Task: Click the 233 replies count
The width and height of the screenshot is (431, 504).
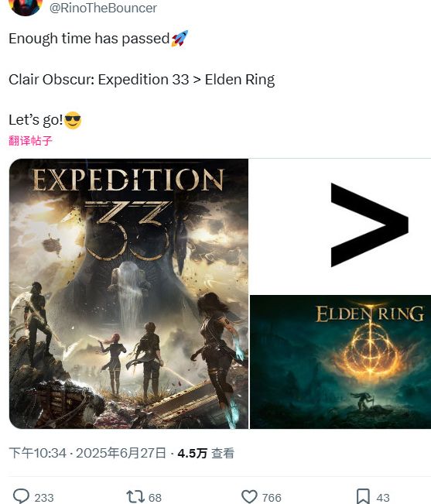Action: coord(44,498)
